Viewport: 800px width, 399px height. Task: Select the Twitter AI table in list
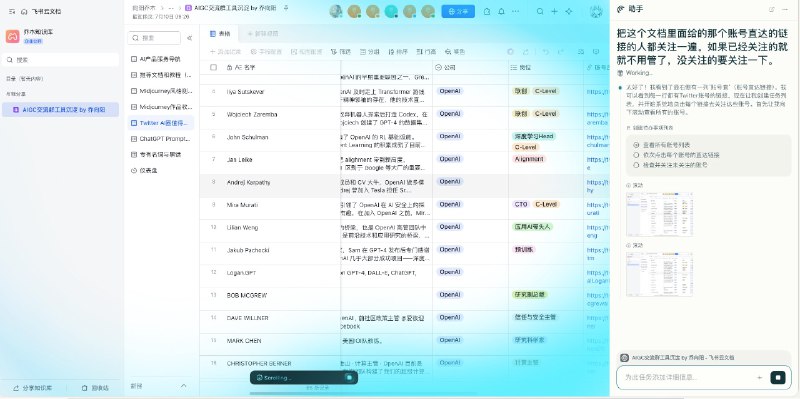click(160, 123)
